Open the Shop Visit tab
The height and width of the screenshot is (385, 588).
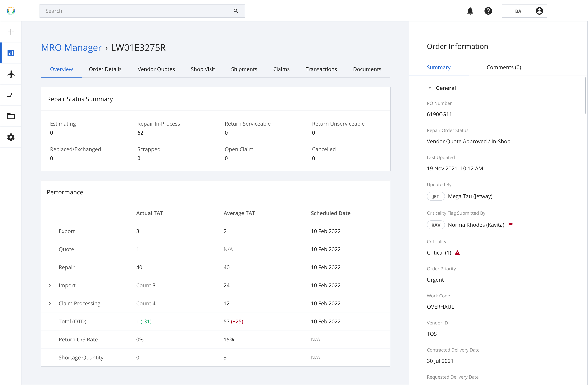pos(203,69)
